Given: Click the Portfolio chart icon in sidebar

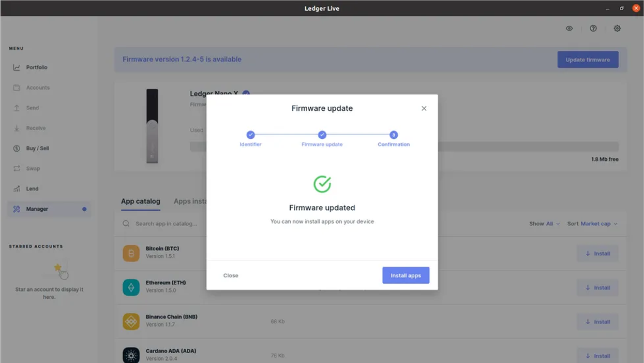Looking at the screenshot, I should click(17, 67).
